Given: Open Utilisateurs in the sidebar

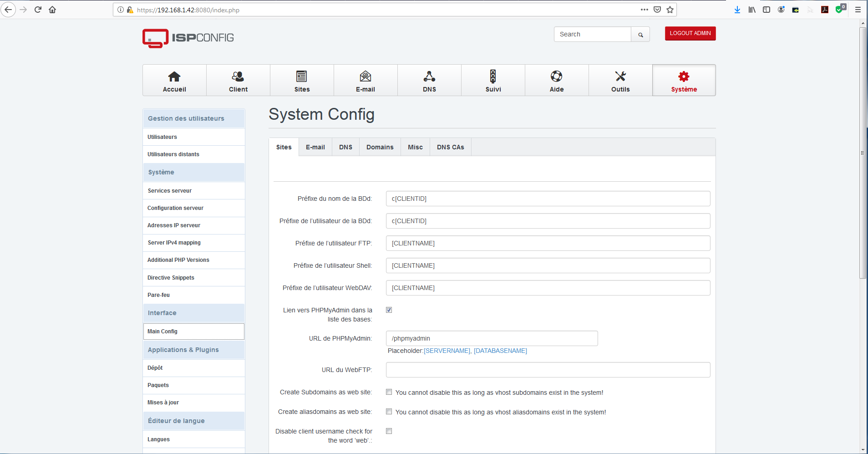Looking at the screenshot, I should [194, 137].
